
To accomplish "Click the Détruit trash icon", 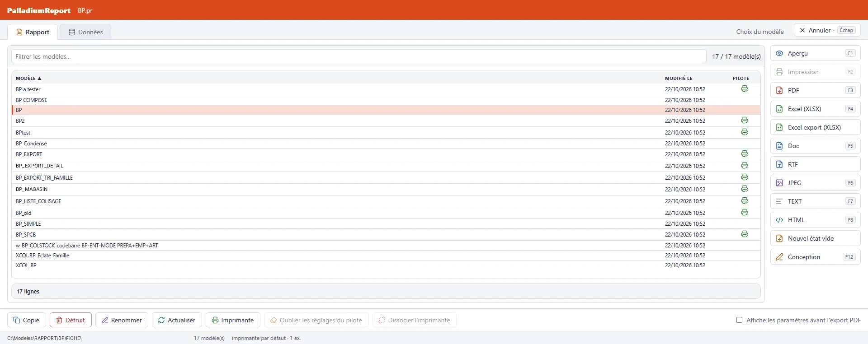I will (59, 320).
